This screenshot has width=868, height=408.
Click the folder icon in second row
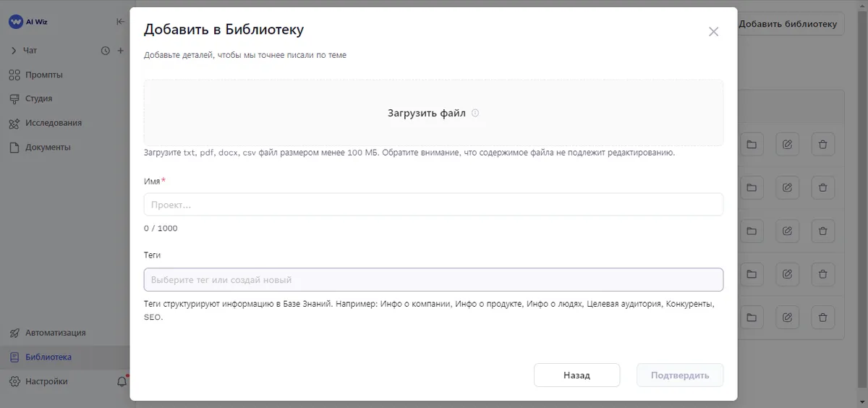click(x=752, y=188)
